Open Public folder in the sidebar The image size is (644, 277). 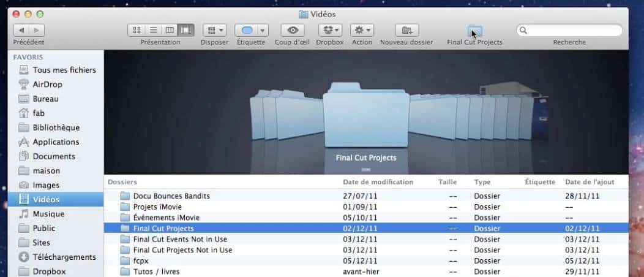pos(56,229)
